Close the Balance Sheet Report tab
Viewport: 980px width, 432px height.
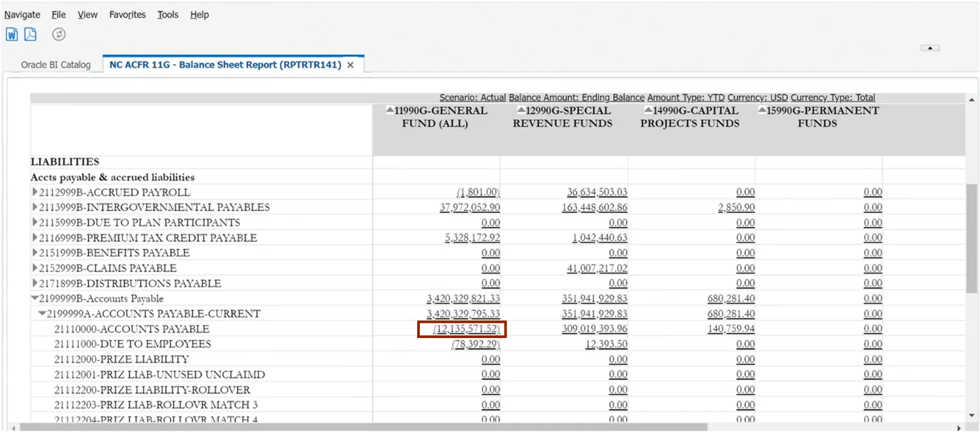point(351,65)
